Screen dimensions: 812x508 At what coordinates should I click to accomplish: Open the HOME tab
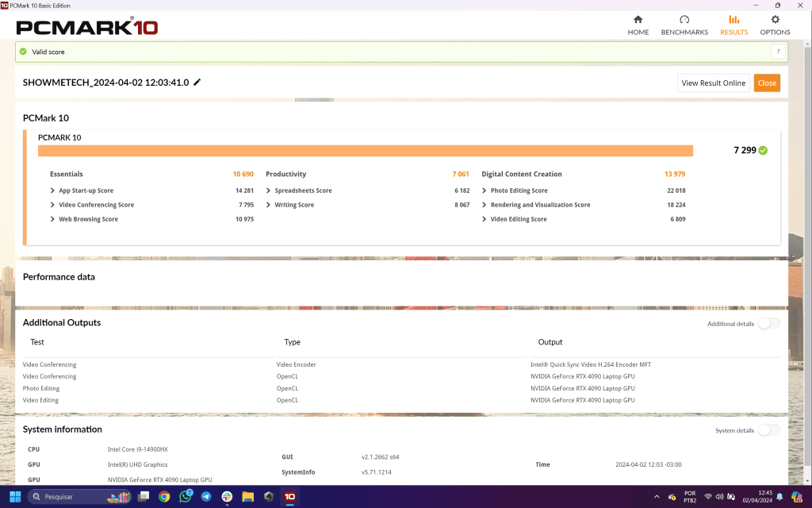click(638, 25)
